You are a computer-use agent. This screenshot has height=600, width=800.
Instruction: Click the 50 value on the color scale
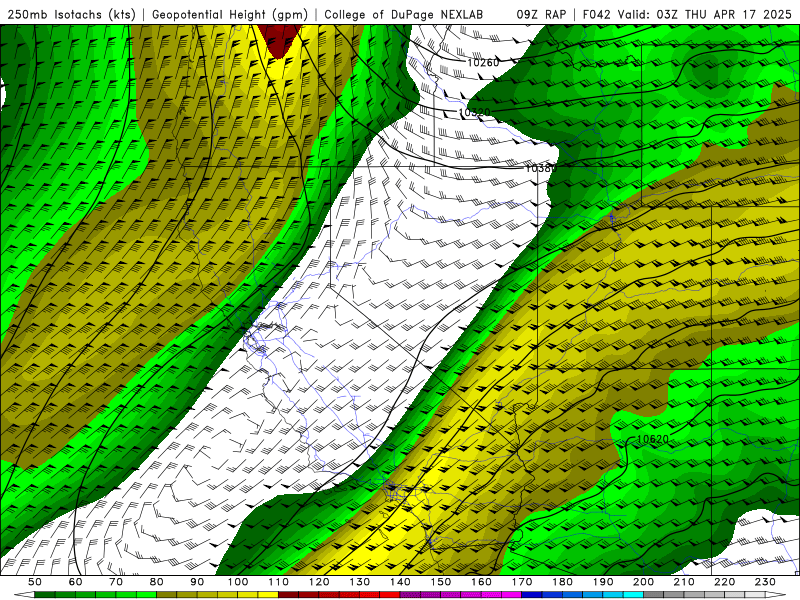tap(35, 582)
